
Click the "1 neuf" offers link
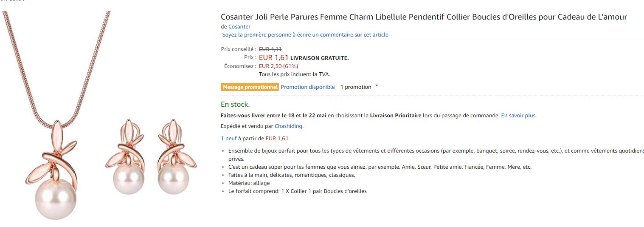pyautogui.click(x=228, y=138)
